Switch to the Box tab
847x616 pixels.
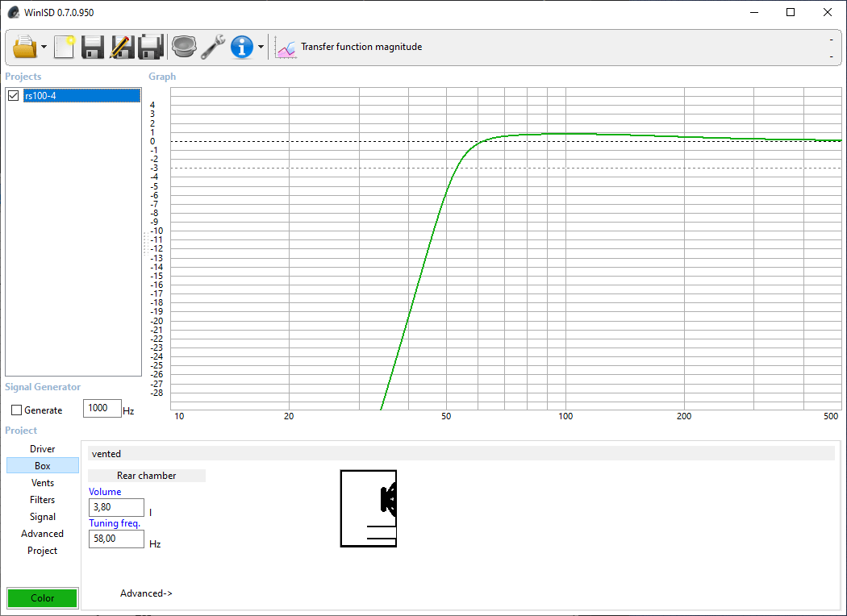click(43, 465)
